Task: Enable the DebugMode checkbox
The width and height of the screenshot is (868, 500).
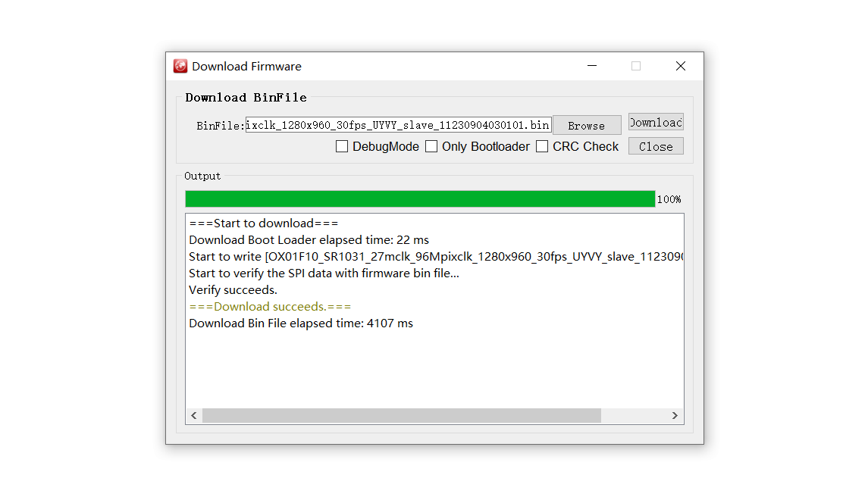Action: tap(342, 147)
